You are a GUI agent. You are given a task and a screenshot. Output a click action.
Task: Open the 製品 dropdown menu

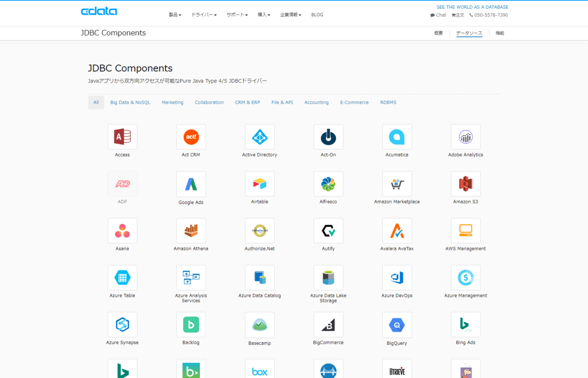point(175,15)
